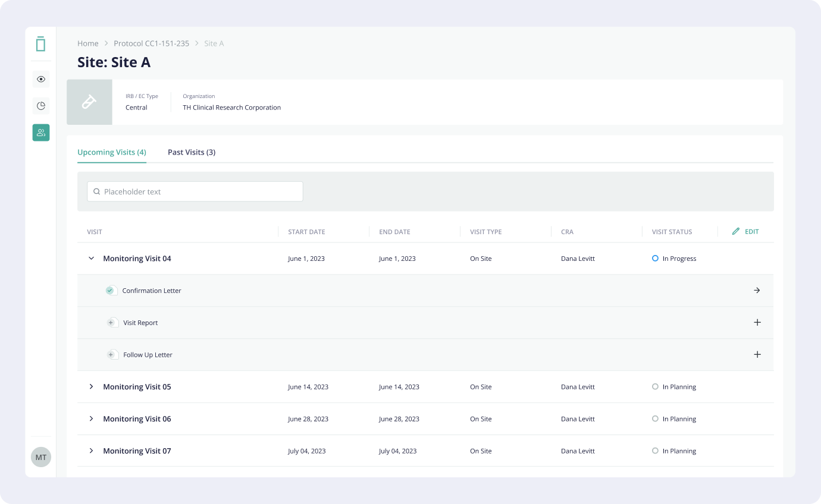The image size is (821, 504).
Task: Expand Monitoring Visit 07 row
Action: click(92, 451)
